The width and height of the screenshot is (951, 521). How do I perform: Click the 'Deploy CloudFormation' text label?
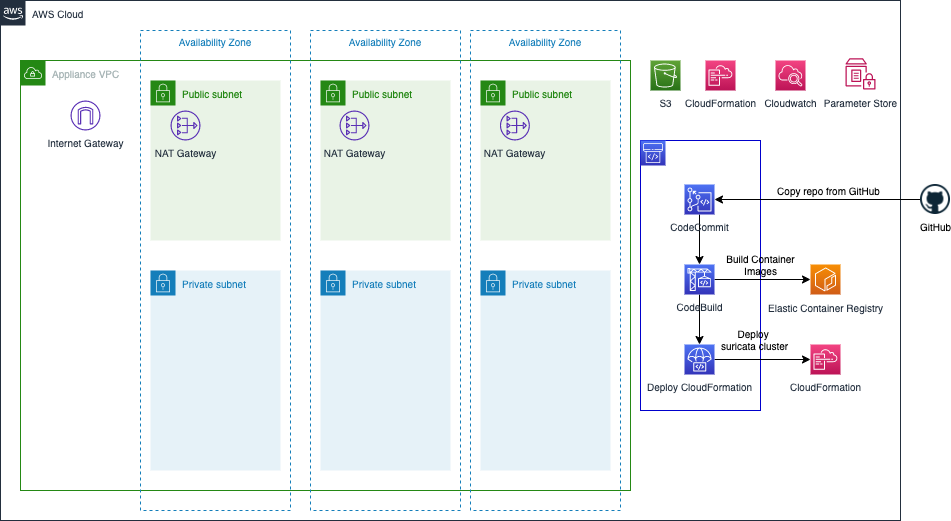coord(699,387)
